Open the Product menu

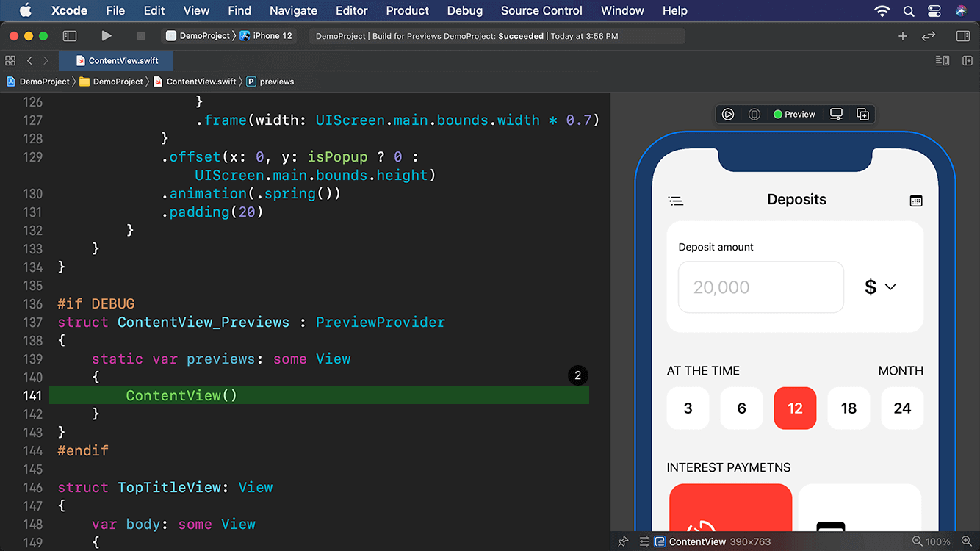pos(407,10)
